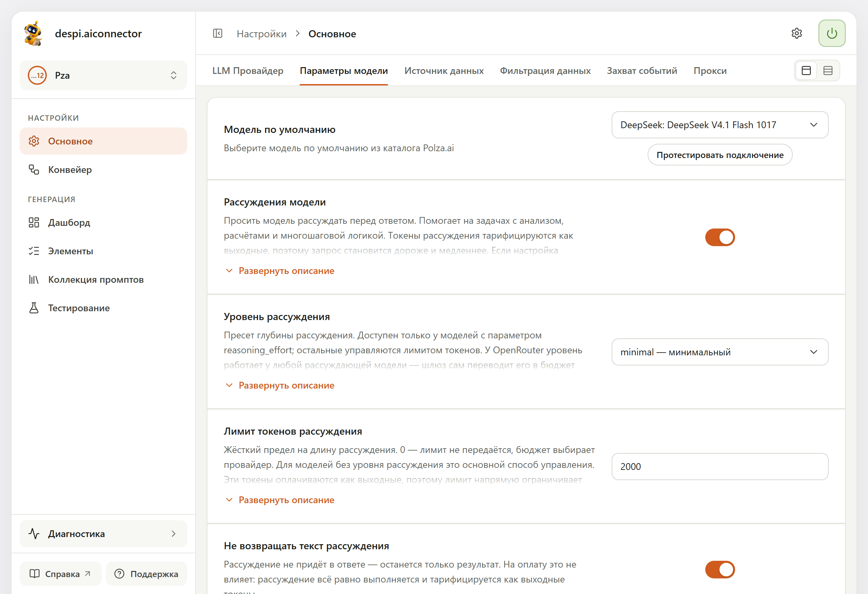Collapse the sidebar panel icon
The image size is (868, 594).
click(x=218, y=34)
